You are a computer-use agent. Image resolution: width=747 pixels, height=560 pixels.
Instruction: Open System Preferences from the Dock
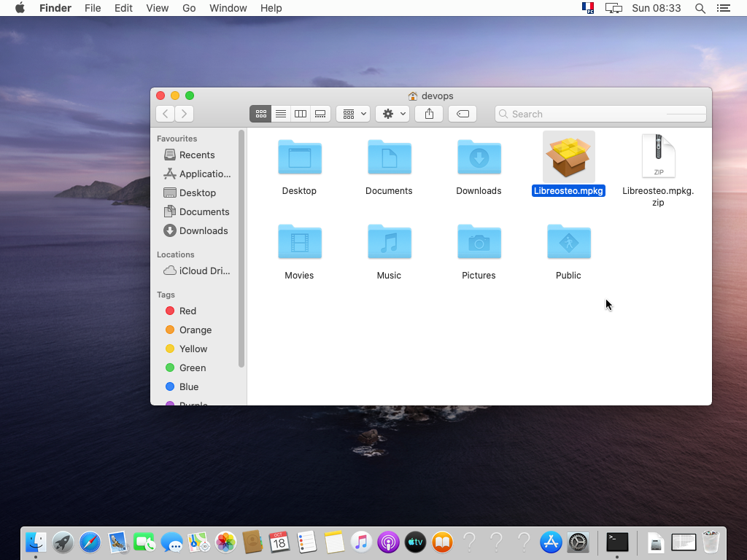click(x=578, y=542)
